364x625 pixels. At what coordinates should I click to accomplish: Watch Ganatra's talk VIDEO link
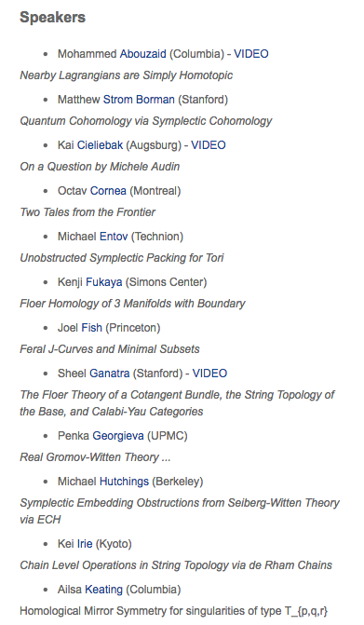209,374
